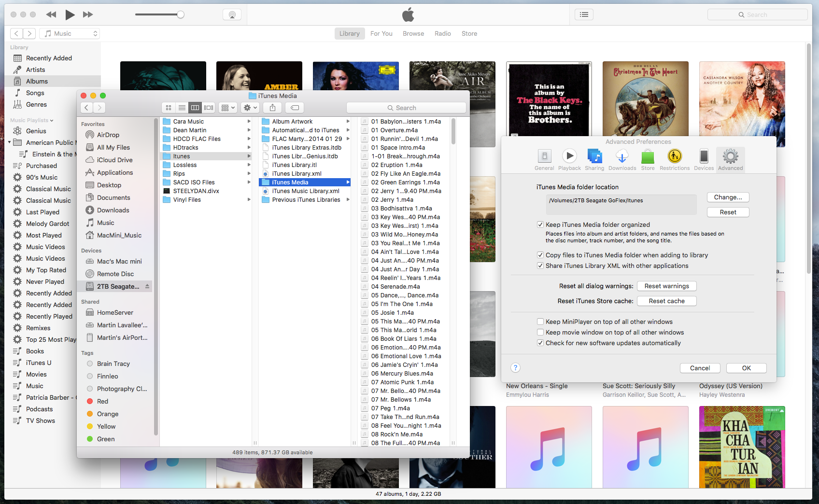Switch to the For You tab

tap(381, 33)
